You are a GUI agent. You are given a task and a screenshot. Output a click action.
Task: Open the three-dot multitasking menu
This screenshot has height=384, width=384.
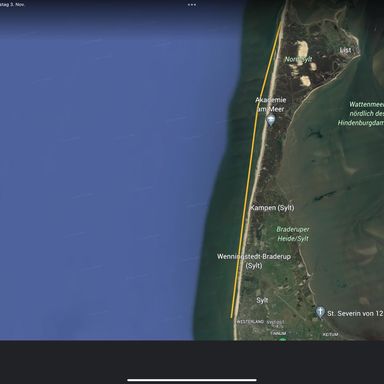point(192,5)
